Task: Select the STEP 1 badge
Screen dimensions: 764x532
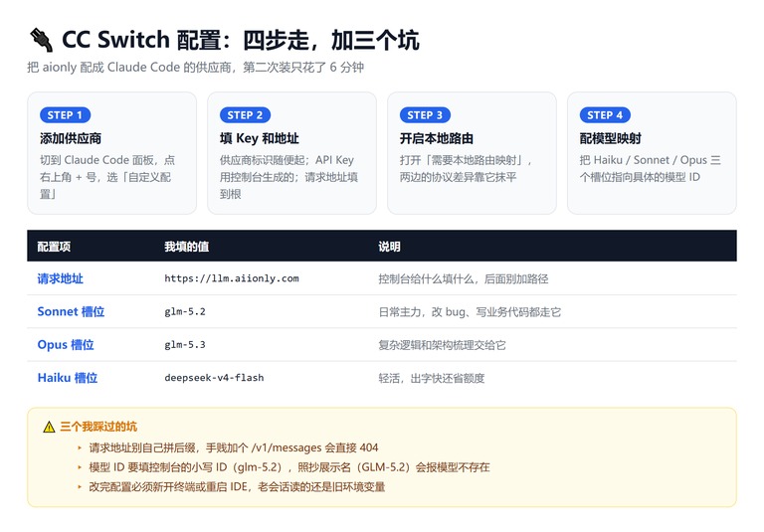Action: [x=66, y=115]
